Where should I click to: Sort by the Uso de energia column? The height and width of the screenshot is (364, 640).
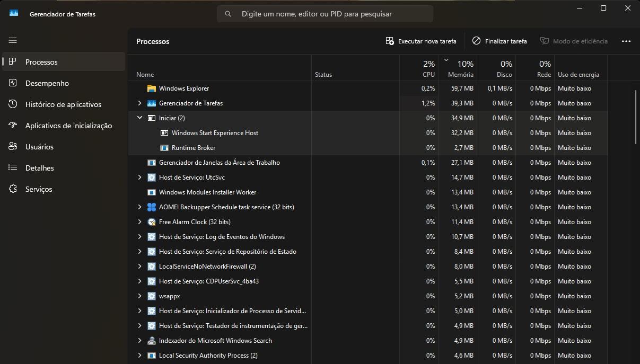[581, 68]
